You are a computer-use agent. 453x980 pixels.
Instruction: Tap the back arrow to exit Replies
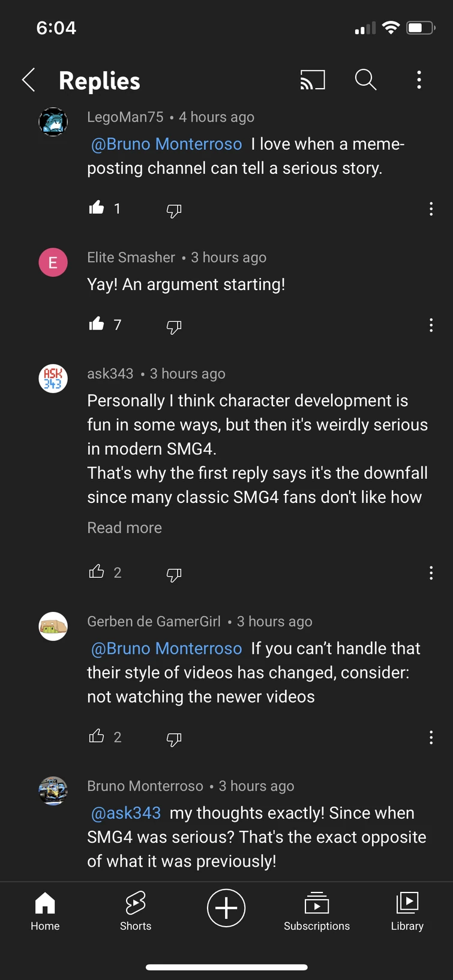click(28, 80)
